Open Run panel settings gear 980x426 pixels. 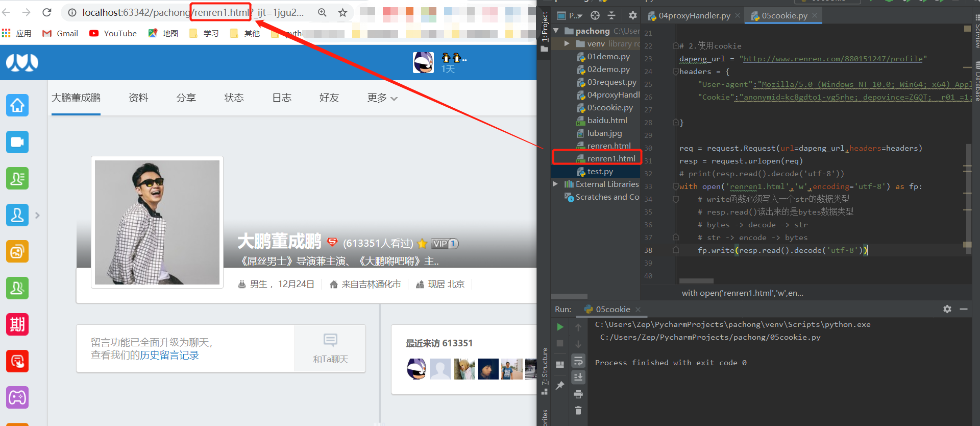point(947,309)
